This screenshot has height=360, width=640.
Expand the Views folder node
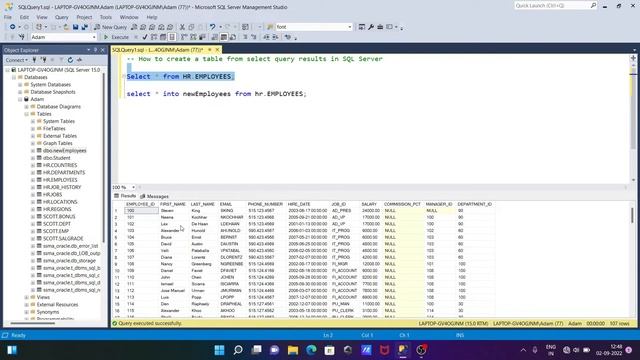tap(27, 298)
